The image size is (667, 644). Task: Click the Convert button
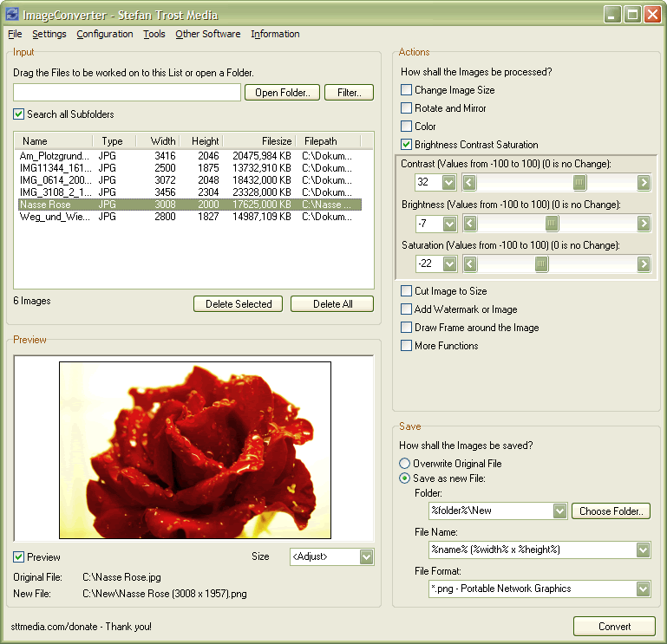click(x=615, y=627)
